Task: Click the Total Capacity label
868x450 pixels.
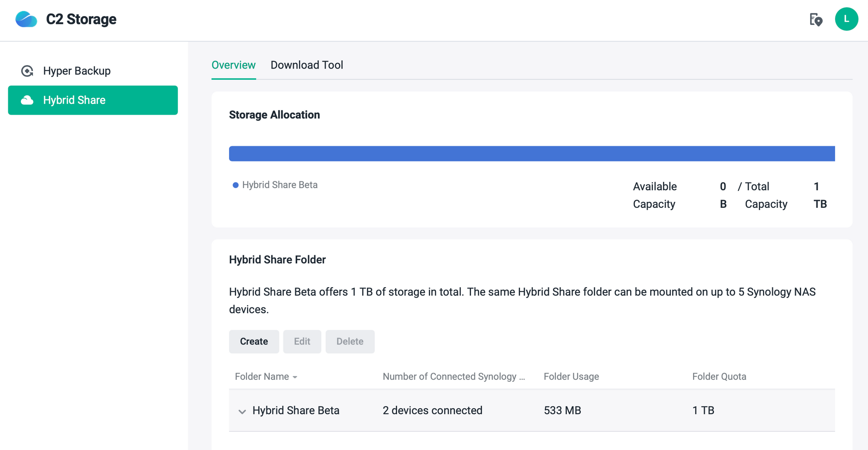Action: coord(766,195)
